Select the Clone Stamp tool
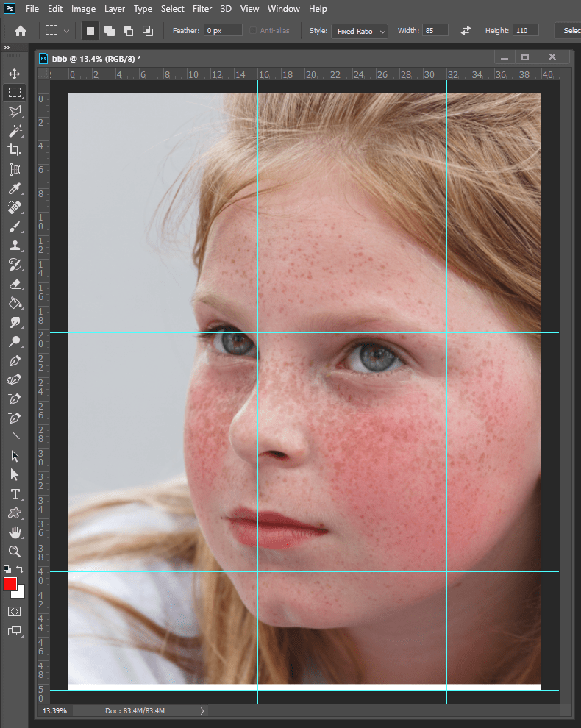The height and width of the screenshot is (728, 581). 15,246
